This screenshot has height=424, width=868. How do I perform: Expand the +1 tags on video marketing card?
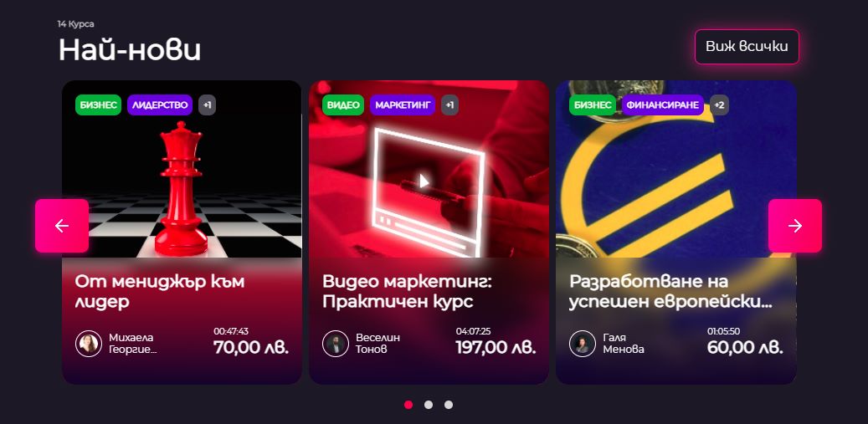coord(449,105)
